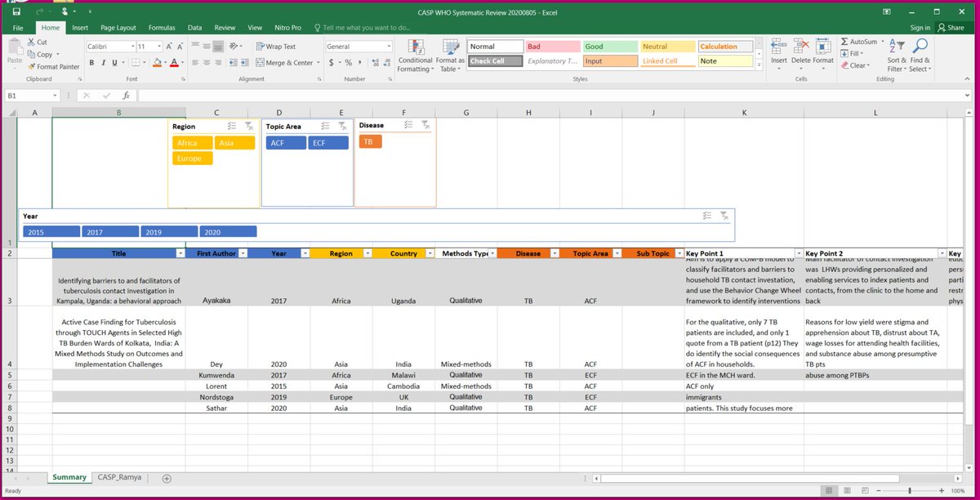Click the Tell me what you want to do box

(x=376, y=27)
